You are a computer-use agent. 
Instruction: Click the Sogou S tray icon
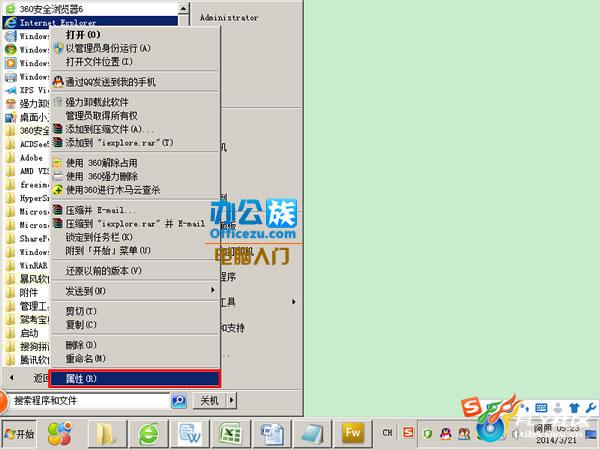tap(408, 433)
